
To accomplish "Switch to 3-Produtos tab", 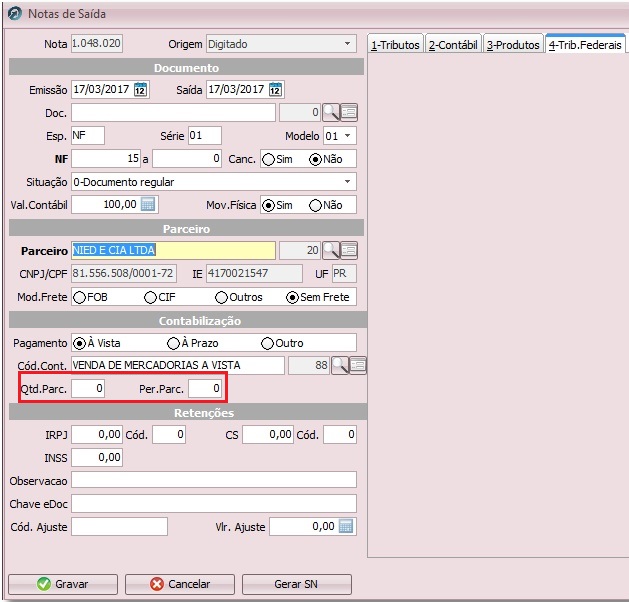I will point(513,45).
